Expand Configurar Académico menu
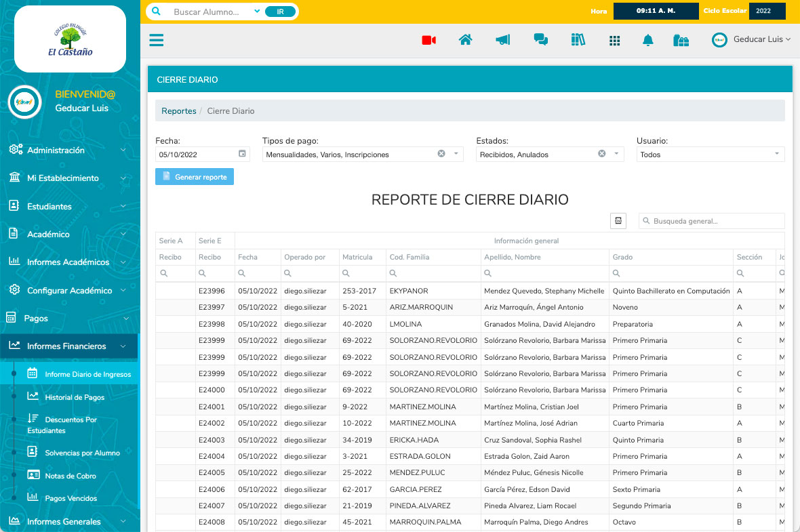The height and width of the screenshot is (532, 800). 68,290
